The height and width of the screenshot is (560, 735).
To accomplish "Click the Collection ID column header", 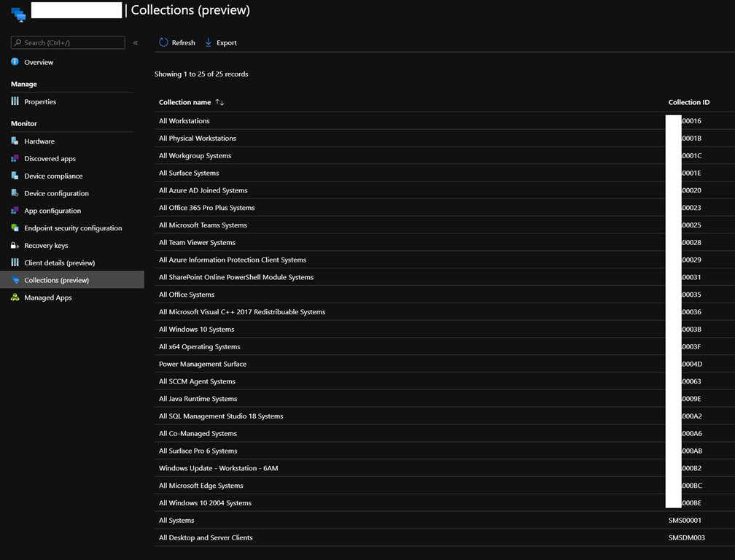I will tap(688, 102).
